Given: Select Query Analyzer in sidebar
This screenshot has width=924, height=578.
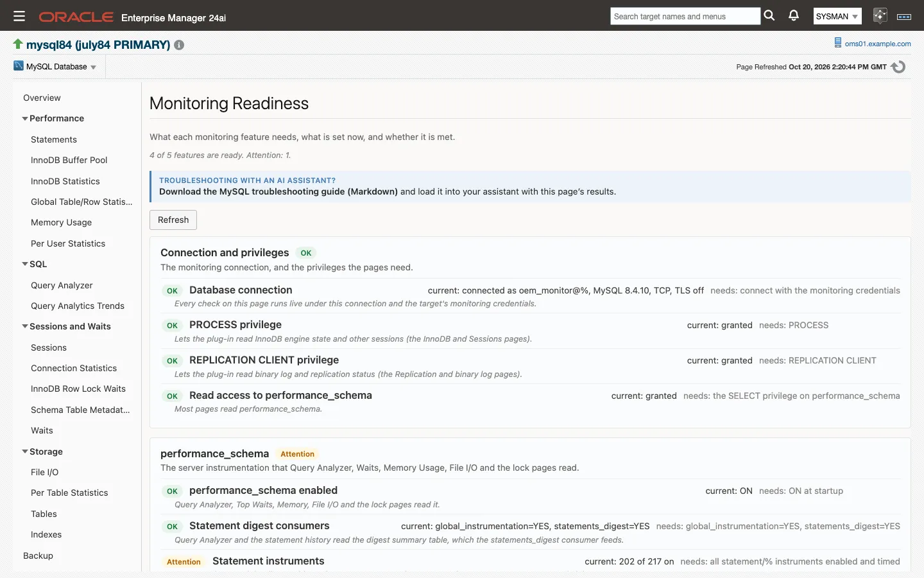Looking at the screenshot, I should (62, 285).
